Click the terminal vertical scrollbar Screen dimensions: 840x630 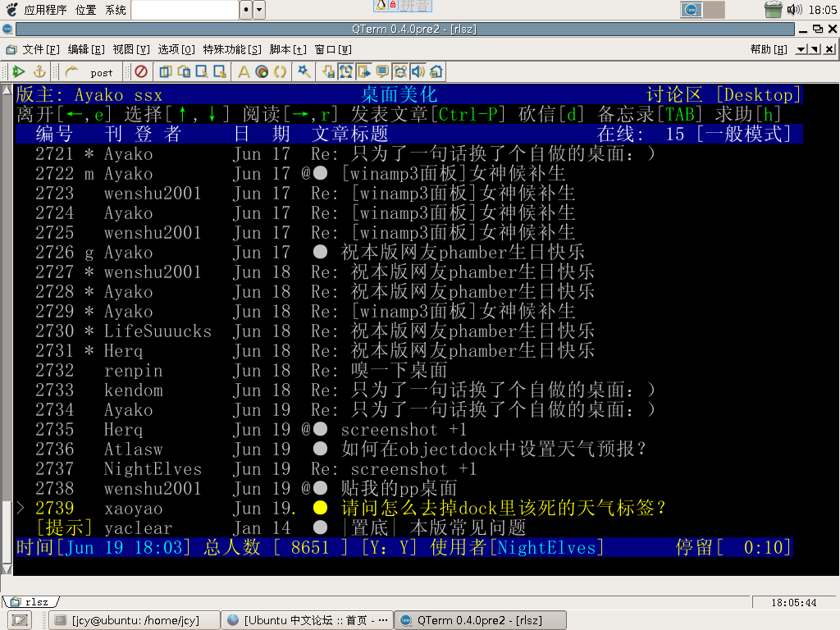point(7,330)
